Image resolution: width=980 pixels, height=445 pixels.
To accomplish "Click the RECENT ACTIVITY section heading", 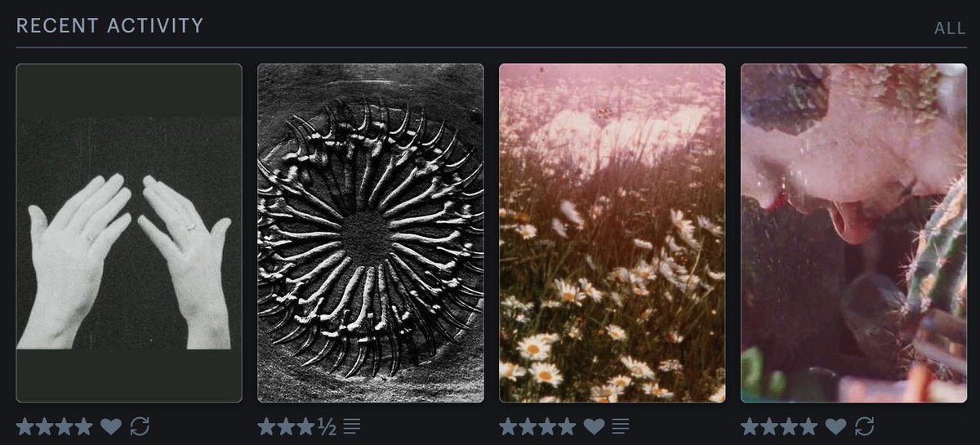I will tap(110, 25).
